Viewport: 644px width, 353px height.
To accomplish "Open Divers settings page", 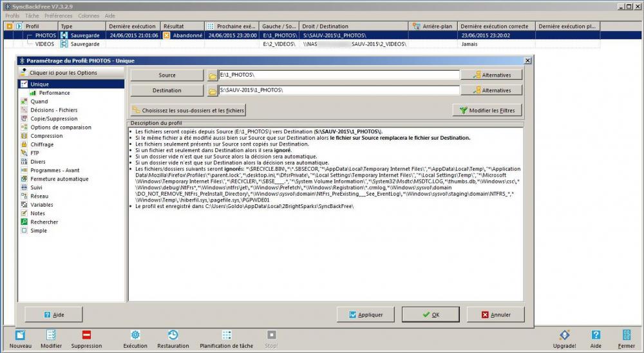I will [x=38, y=162].
